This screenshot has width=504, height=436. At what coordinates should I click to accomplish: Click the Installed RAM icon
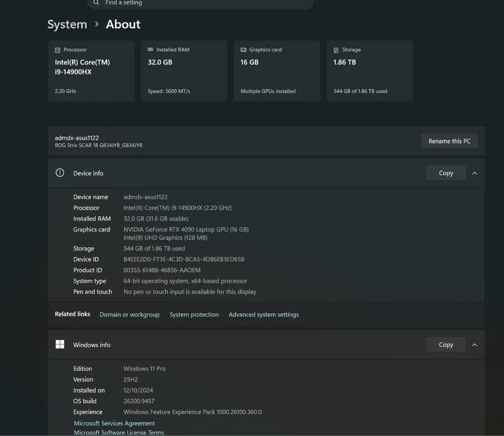pyautogui.click(x=150, y=50)
